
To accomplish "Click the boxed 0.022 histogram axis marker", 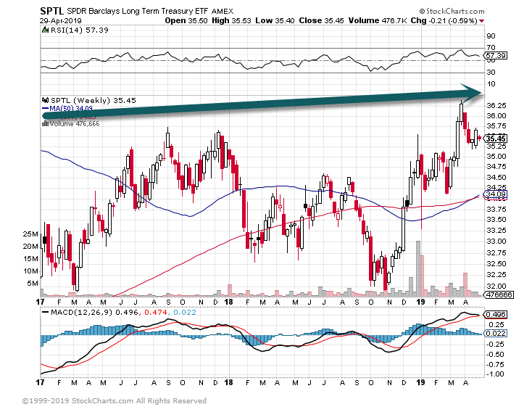I will (495, 333).
